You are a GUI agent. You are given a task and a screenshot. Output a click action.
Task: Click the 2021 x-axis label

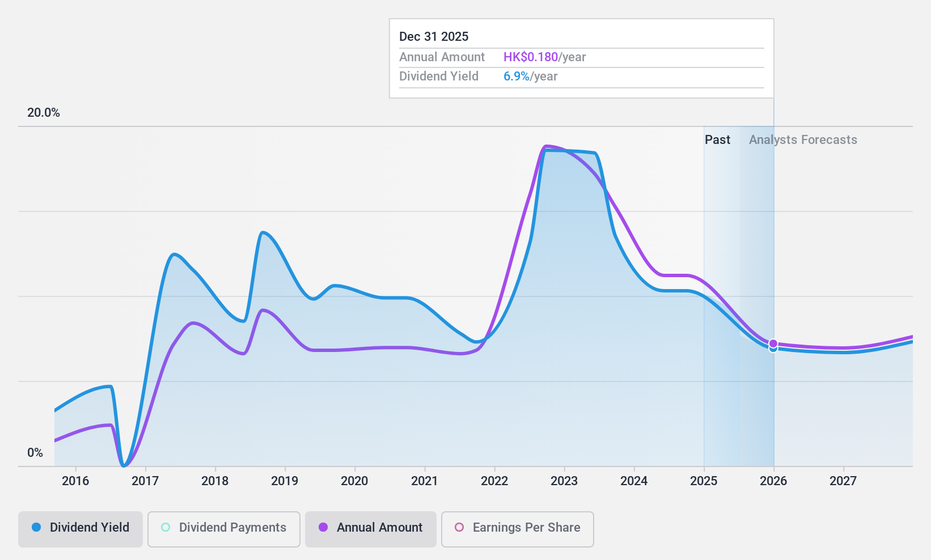(x=425, y=481)
